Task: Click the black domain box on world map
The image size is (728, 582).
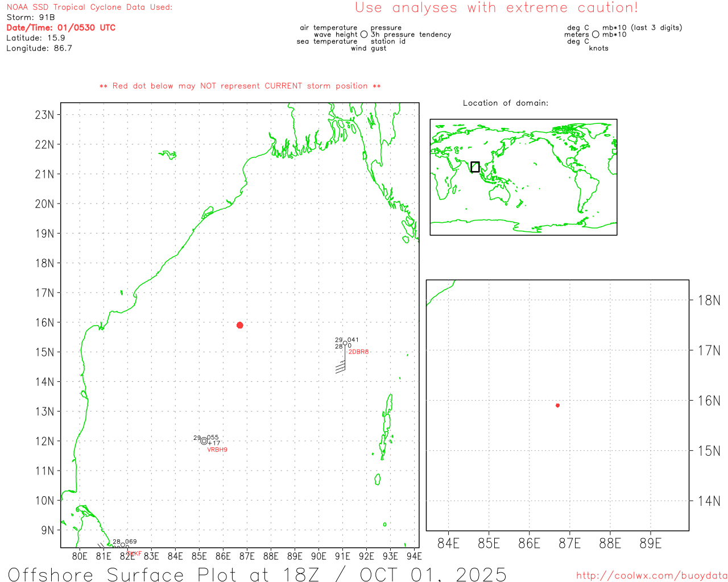Action: click(475, 167)
